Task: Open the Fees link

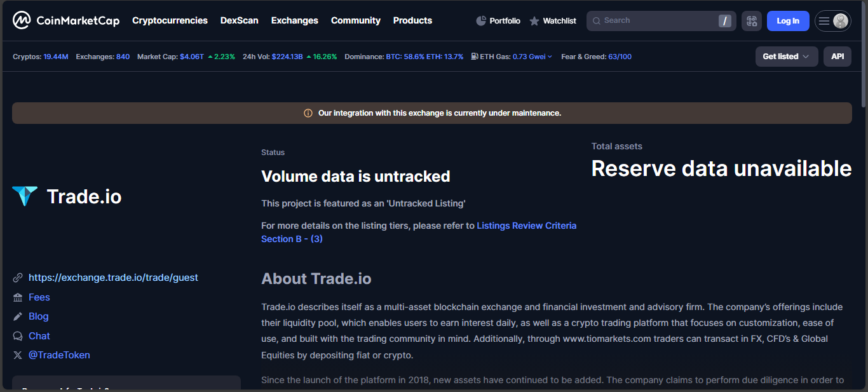Action: 39,297
